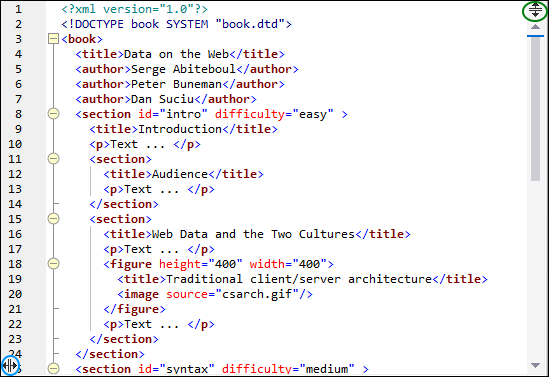Click line number 1 in the margin
Viewport: 549px width, 377px height.
tap(18, 9)
